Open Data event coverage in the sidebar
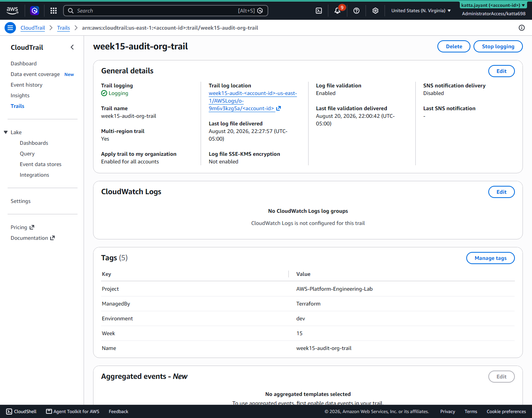Screen dimensions: 532x418 (x=35, y=74)
